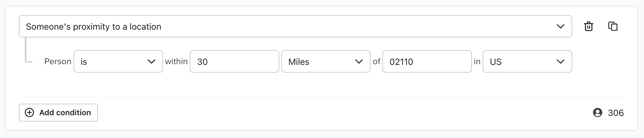Click the chevron arrow in the "is" field
The image size is (644, 138).
[x=151, y=62]
